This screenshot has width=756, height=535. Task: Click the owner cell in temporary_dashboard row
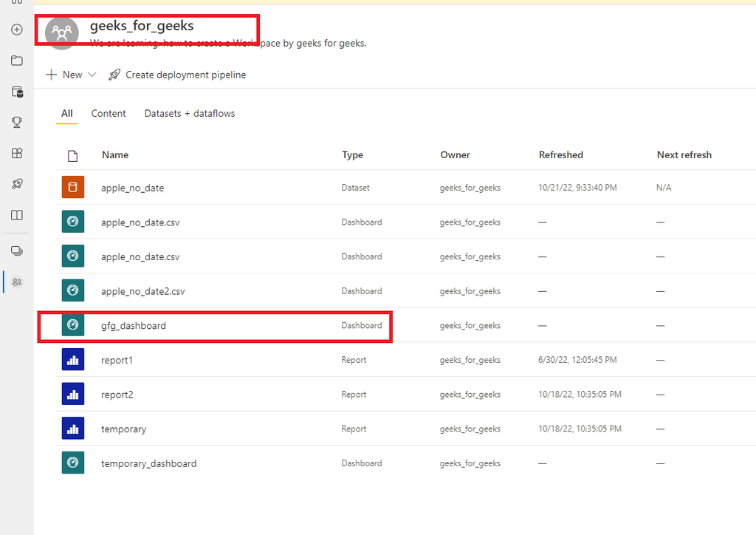(x=470, y=463)
